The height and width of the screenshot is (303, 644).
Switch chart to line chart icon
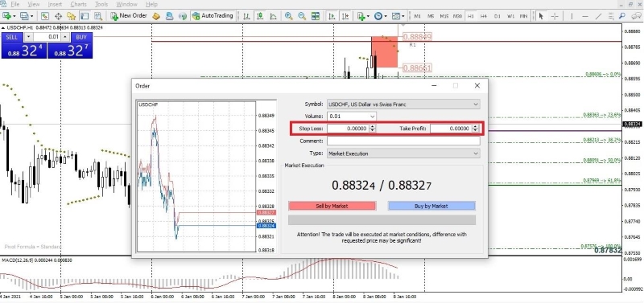click(x=273, y=16)
